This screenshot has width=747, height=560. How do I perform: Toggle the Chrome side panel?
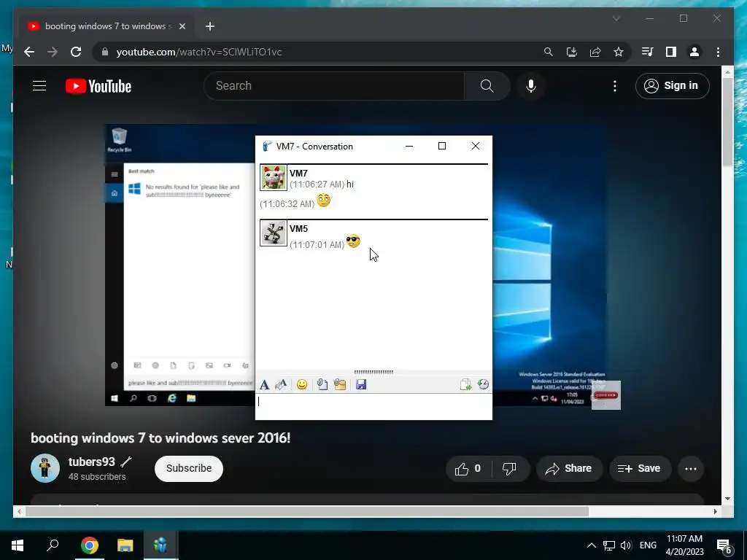pyautogui.click(x=671, y=52)
